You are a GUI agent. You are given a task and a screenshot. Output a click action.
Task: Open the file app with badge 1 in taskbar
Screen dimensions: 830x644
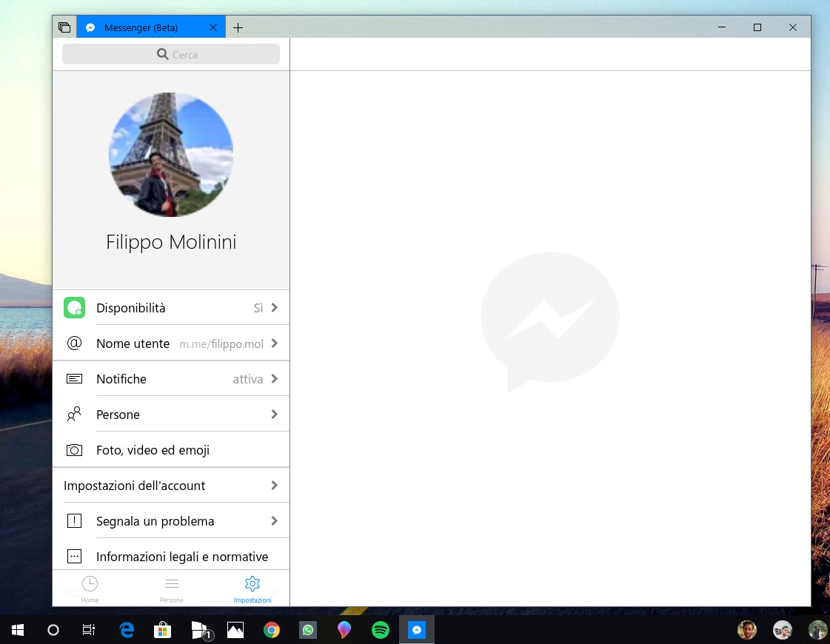201,630
